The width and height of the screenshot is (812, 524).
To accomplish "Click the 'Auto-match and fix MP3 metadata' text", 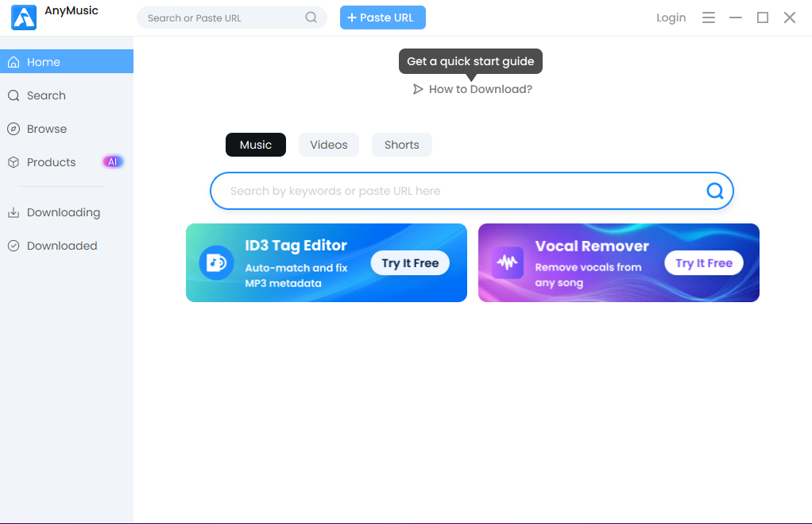I will [296, 276].
